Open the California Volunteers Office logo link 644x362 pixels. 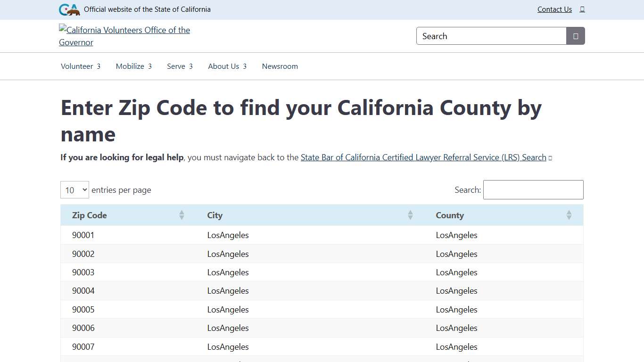124,36
